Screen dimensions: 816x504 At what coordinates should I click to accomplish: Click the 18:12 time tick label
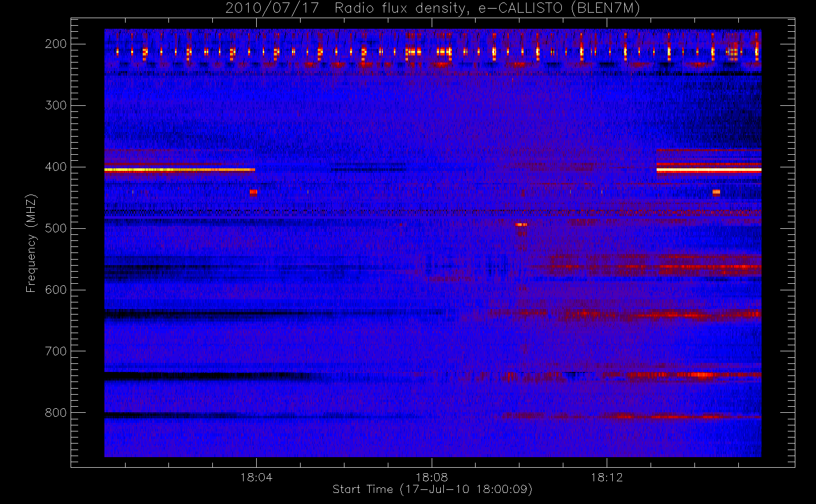(x=607, y=477)
